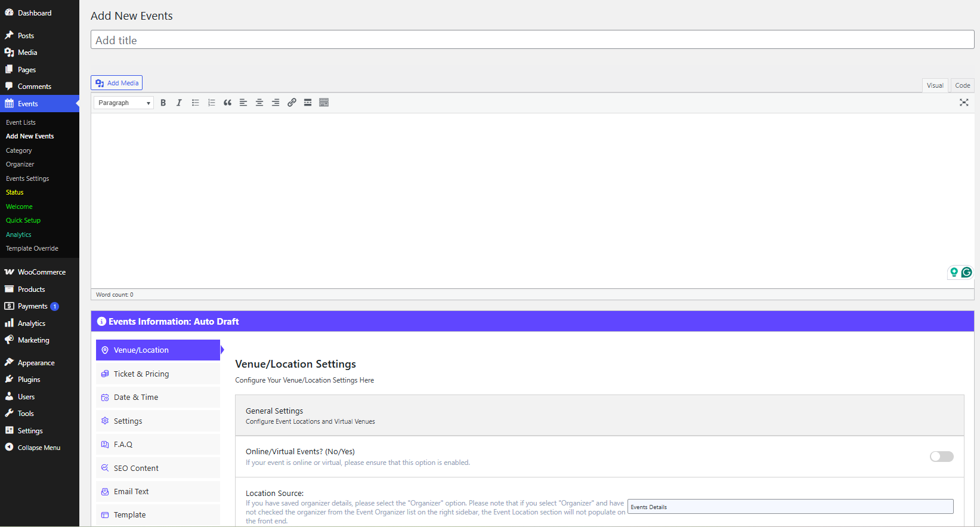Click the Add Media button

117,83
